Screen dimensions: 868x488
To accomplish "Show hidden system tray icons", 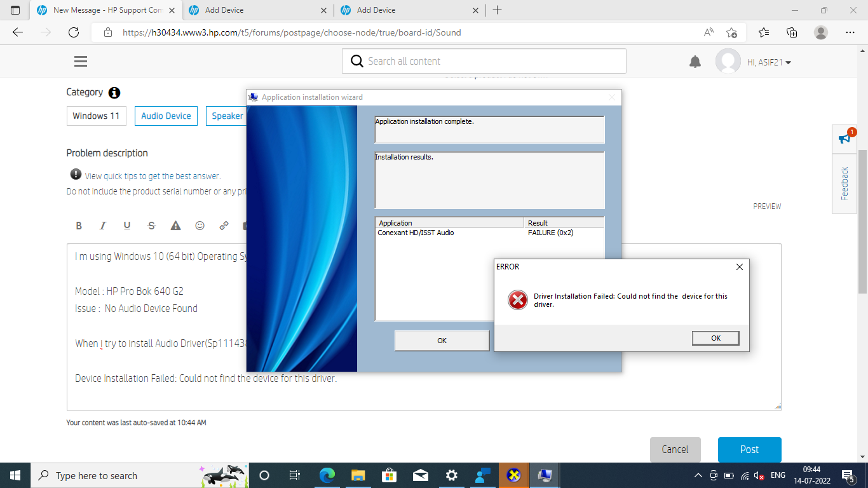I will 698,475.
